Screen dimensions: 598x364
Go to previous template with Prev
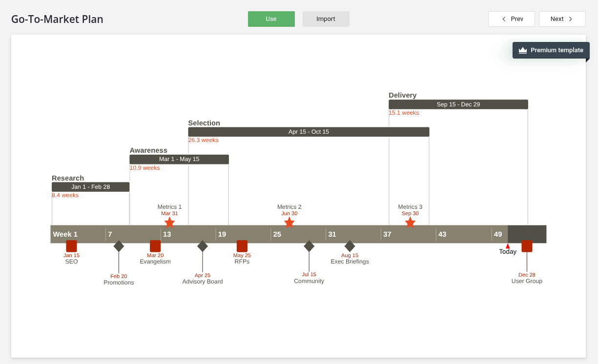click(511, 19)
